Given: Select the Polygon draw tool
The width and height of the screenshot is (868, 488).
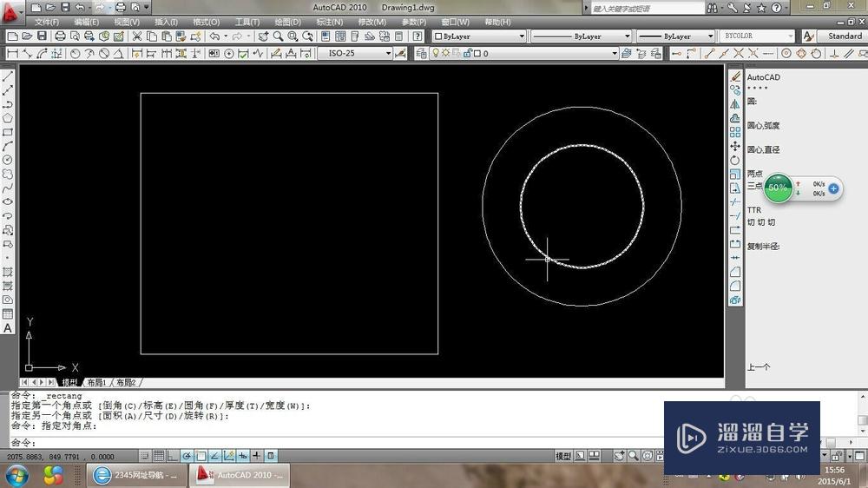Looking at the screenshot, I should [x=8, y=118].
